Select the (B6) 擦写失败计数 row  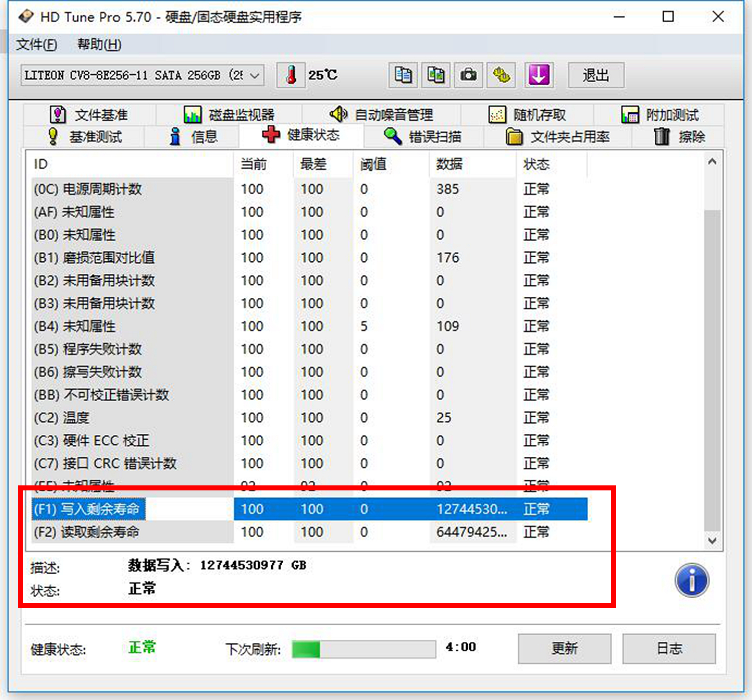(x=309, y=372)
